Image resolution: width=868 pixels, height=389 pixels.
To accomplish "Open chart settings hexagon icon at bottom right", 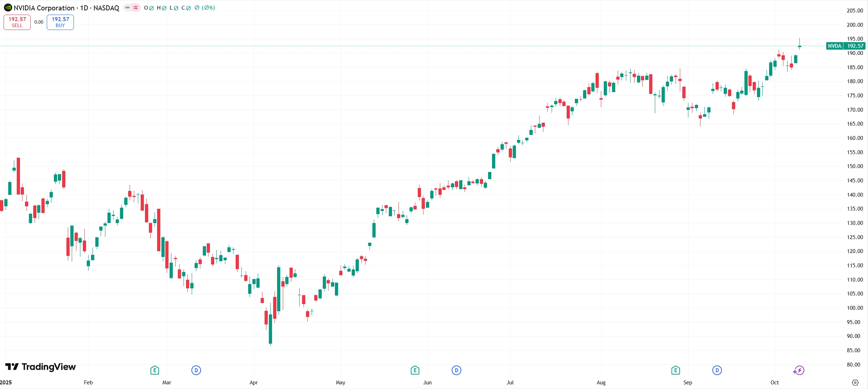I will (855, 383).
